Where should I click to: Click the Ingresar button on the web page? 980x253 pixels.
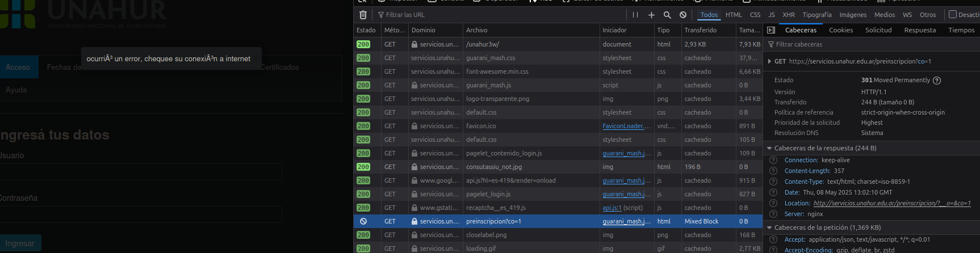20,243
